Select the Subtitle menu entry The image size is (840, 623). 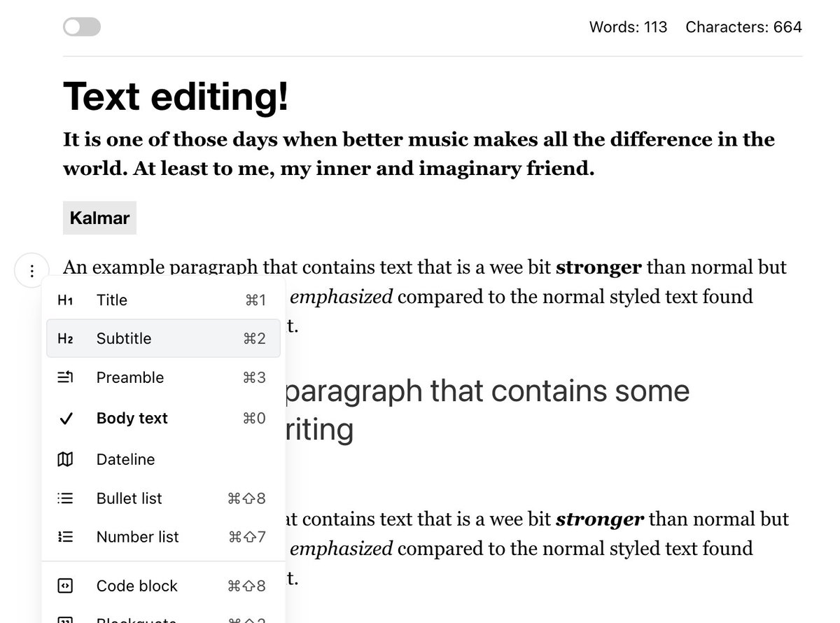(x=163, y=339)
